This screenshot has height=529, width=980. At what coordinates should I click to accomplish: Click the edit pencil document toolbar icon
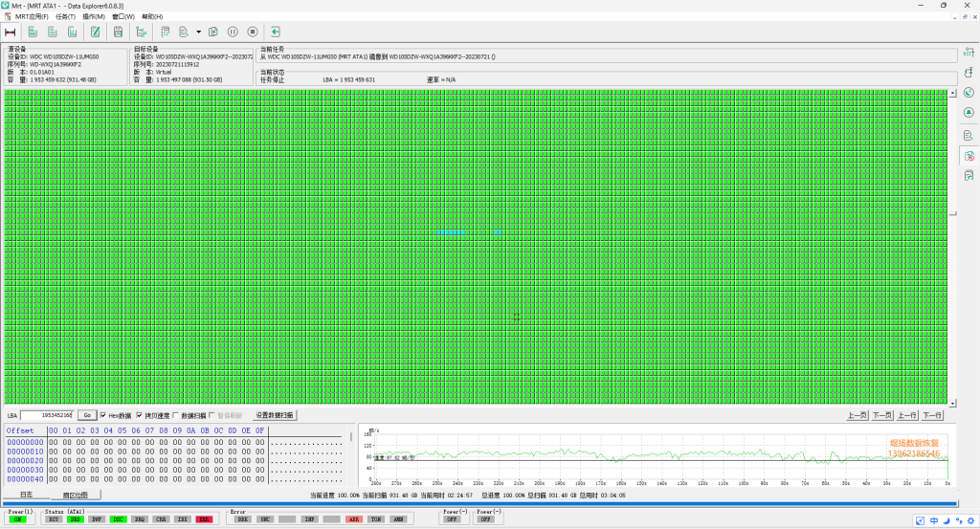(x=95, y=32)
